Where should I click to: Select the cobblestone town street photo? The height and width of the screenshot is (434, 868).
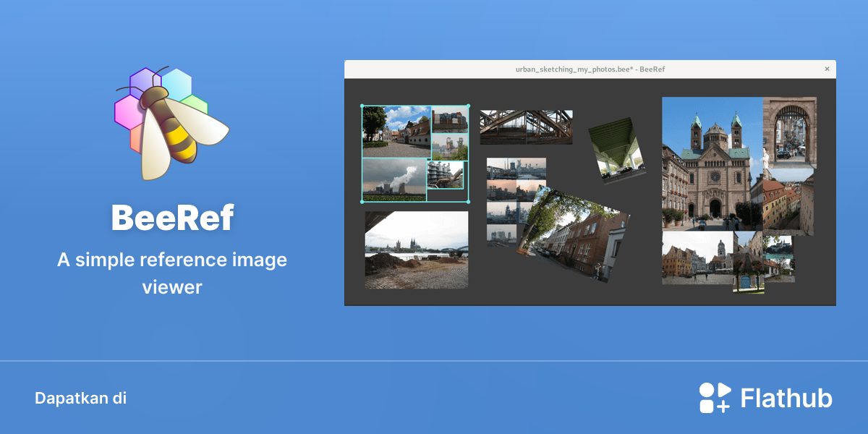[396, 132]
